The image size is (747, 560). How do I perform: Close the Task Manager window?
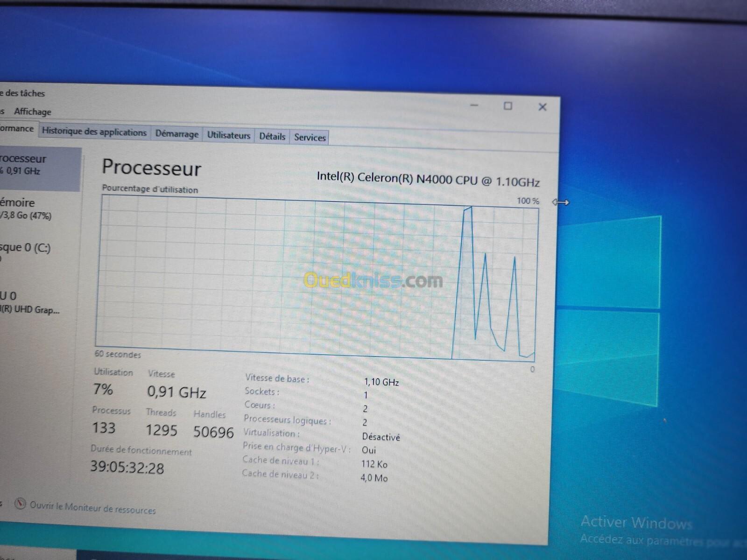(542, 107)
